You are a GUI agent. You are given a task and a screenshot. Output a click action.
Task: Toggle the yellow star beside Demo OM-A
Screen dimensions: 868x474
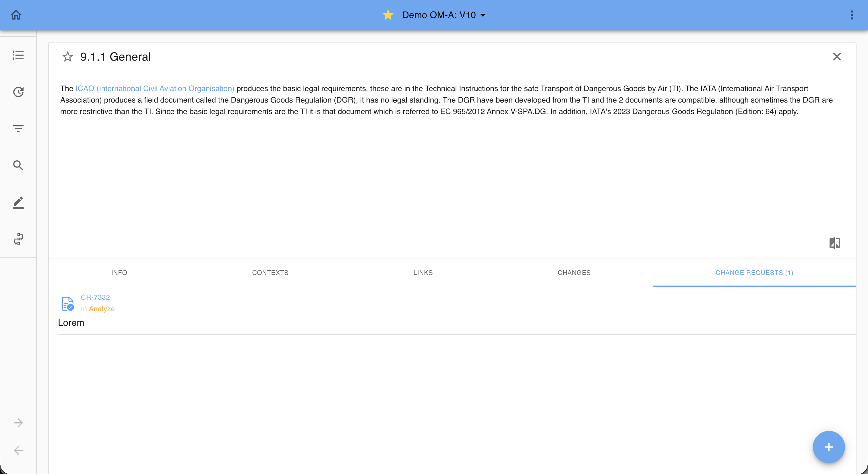(x=388, y=15)
